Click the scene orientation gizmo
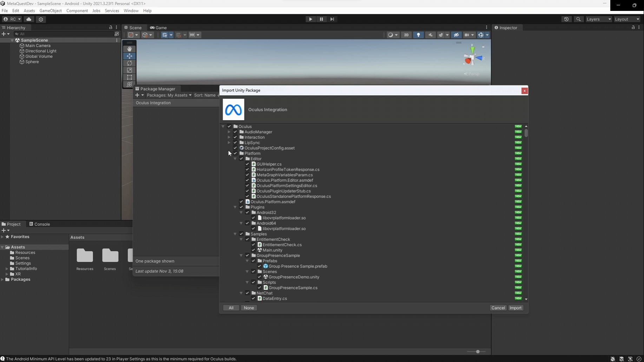The height and width of the screenshot is (362, 644). pos(473,58)
